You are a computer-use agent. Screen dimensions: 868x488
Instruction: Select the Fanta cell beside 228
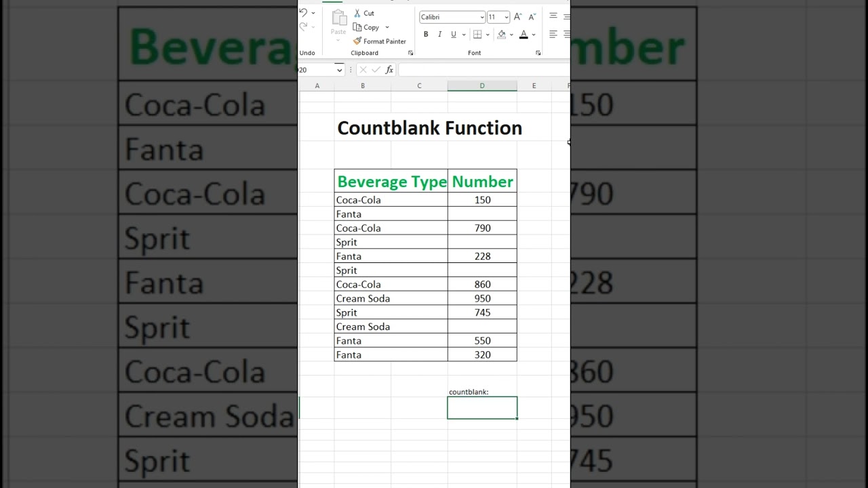tap(391, 256)
